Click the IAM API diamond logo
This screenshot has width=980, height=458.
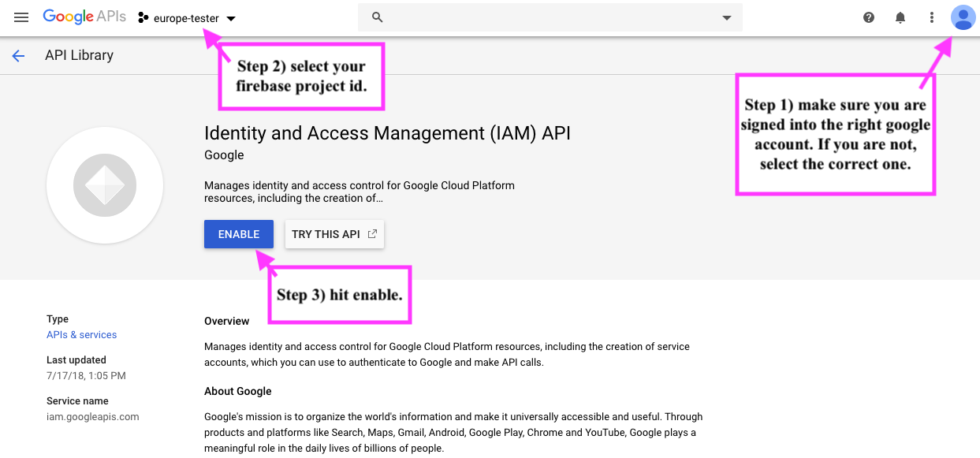coord(105,186)
